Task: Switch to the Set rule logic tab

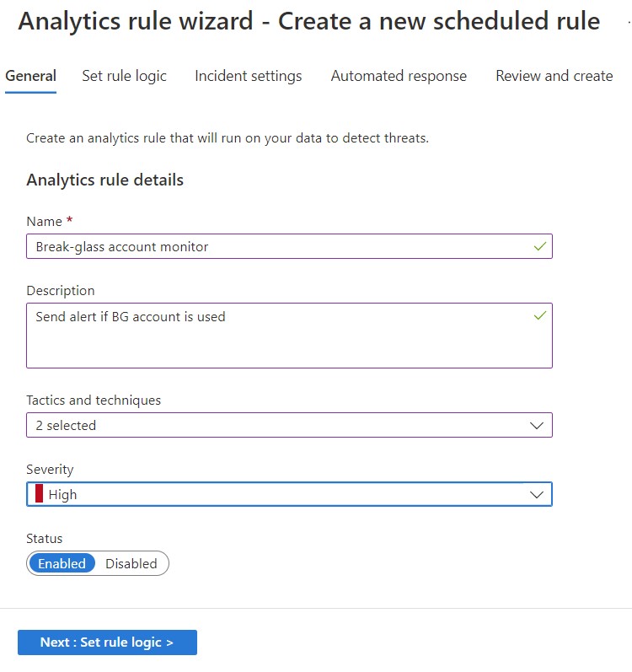Action: click(124, 76)
